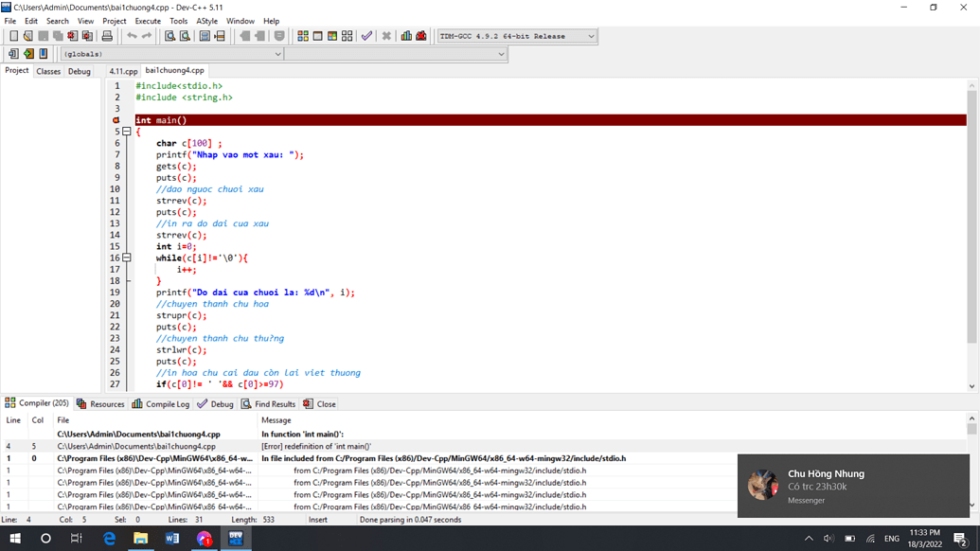This screenshot has width=980, height=551.
Task: Abort the current compilation
Action: (x=386, y=35)
